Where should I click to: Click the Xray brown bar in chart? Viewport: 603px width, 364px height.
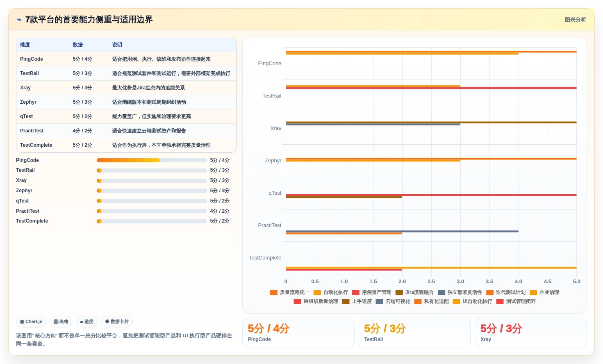click(x=431, y=122)
